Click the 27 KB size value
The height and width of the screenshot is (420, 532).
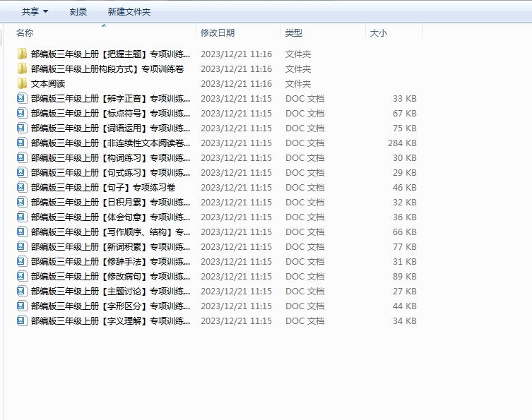404,292
